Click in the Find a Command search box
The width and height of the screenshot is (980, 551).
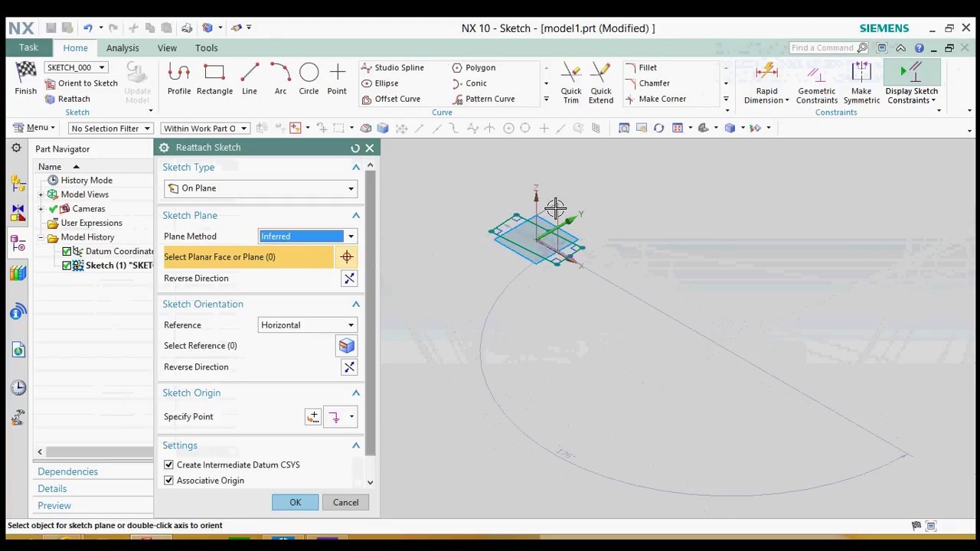[x=823, y=48]
